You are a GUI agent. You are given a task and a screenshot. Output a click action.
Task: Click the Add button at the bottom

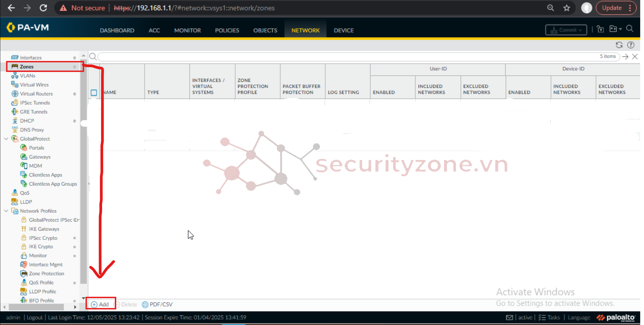tap(100, 304)
